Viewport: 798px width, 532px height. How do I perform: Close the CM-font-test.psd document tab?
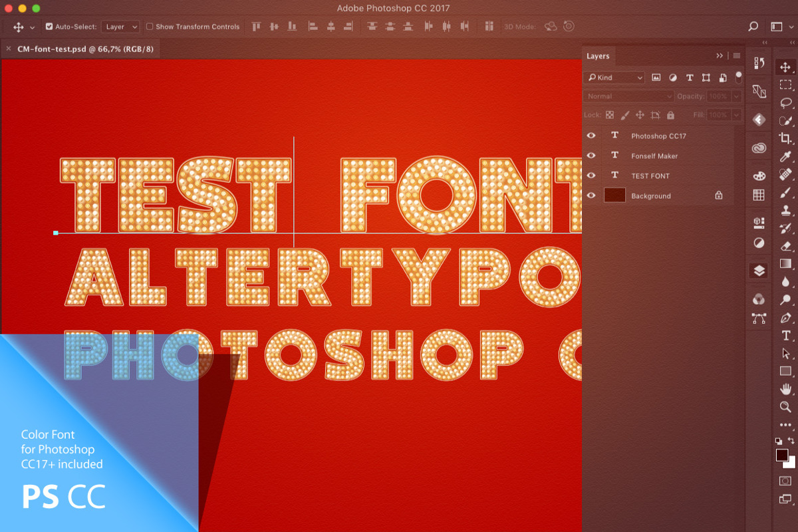(x=8, y=49)
